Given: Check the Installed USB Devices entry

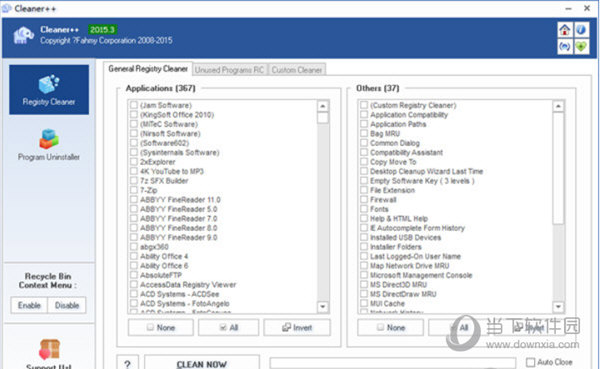Looking at the screenshot, I should (364, 237).
